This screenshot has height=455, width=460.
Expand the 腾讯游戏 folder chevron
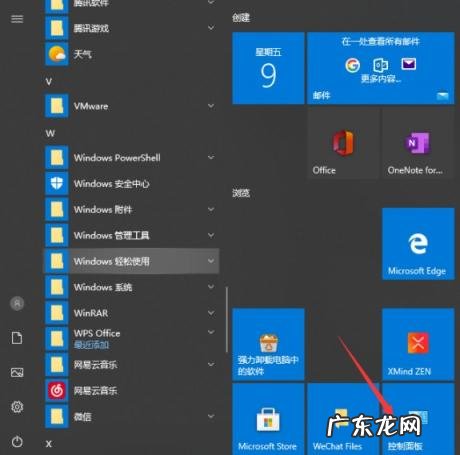[211, 28]
